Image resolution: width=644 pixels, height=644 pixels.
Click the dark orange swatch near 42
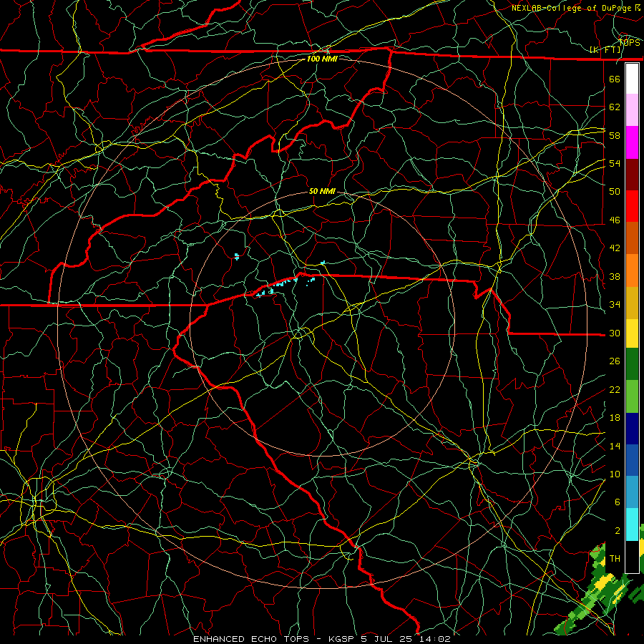pos(632,238)
